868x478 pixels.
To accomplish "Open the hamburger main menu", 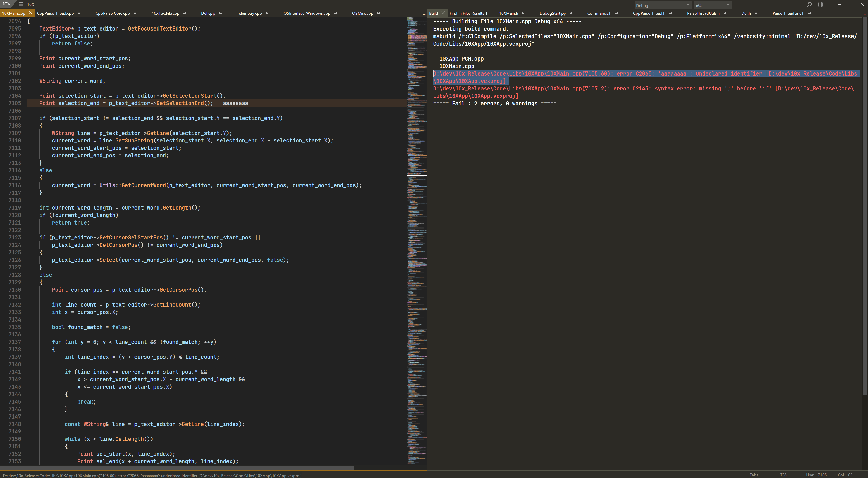I will coord(21,4).
